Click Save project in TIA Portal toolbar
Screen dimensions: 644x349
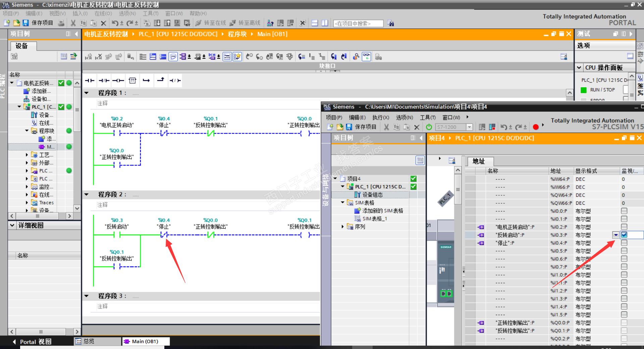pos(38,23)
